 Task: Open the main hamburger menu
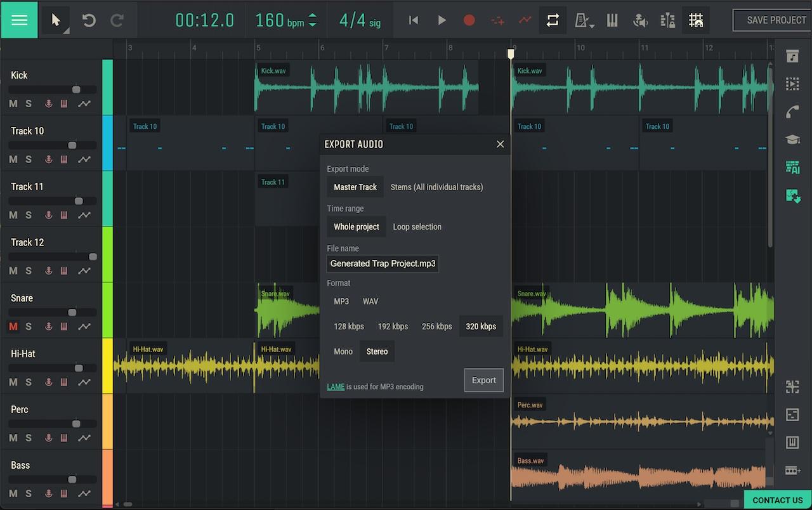[19, 20]
